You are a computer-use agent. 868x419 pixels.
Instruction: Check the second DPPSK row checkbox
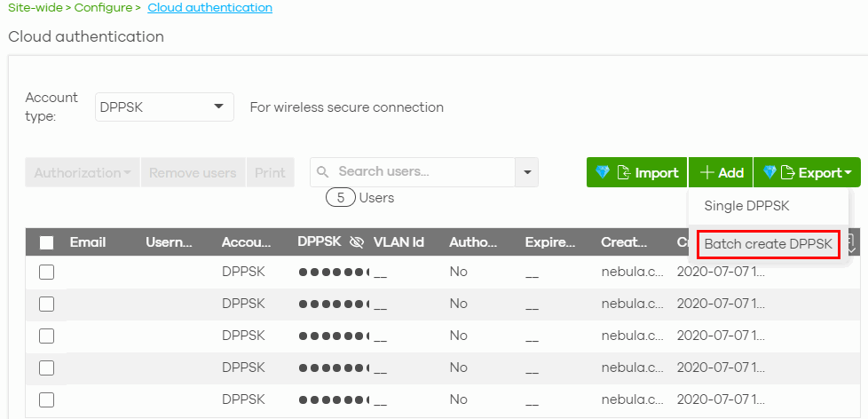point(46,304)
